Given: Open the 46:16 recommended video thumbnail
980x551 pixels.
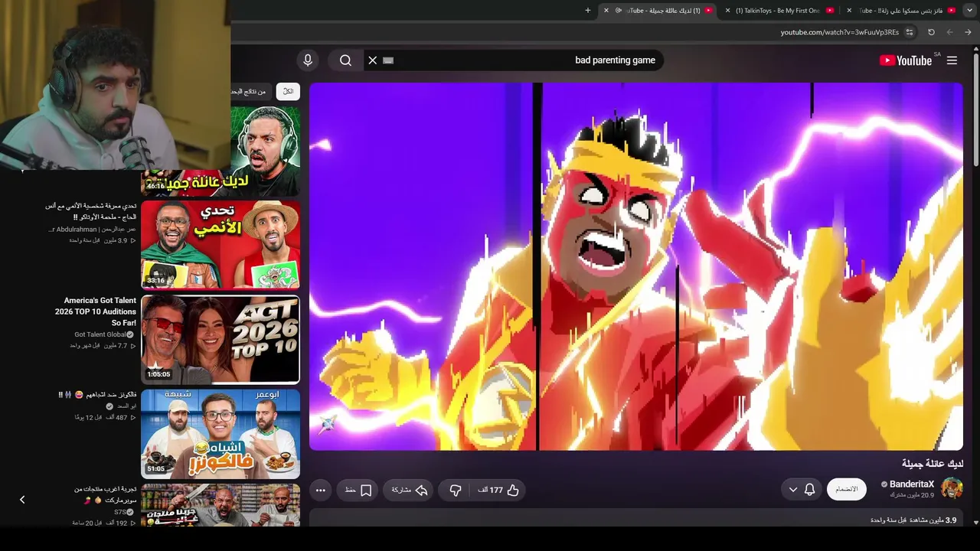Looking at the screenshot, I should tap(220, 151).
